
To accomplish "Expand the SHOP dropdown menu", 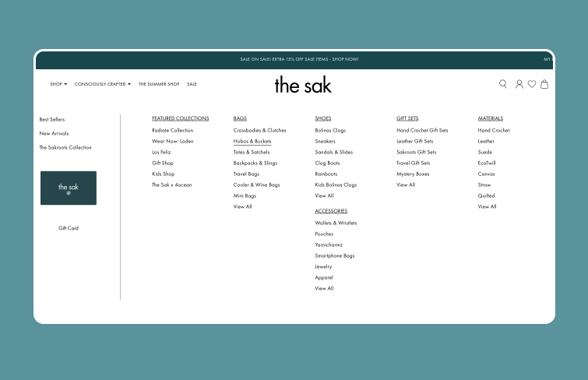I will click(x=58, y=84).
